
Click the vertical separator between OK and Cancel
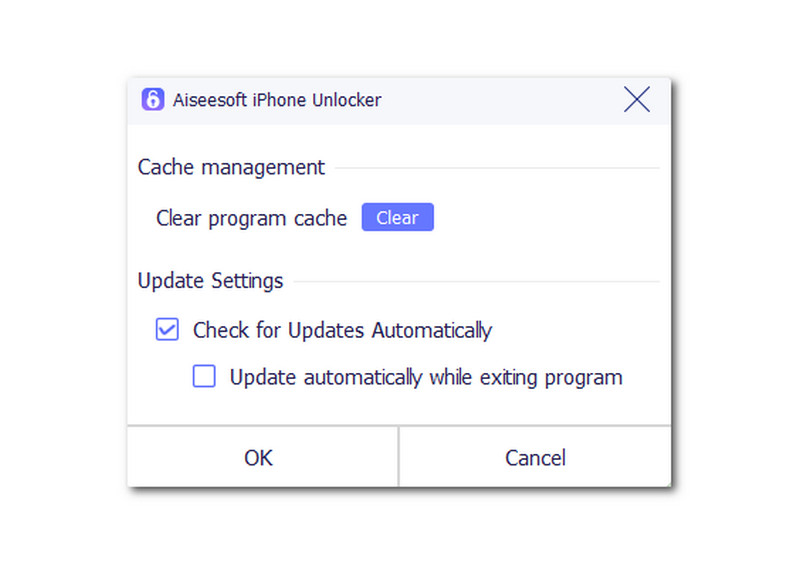(398, 458)
